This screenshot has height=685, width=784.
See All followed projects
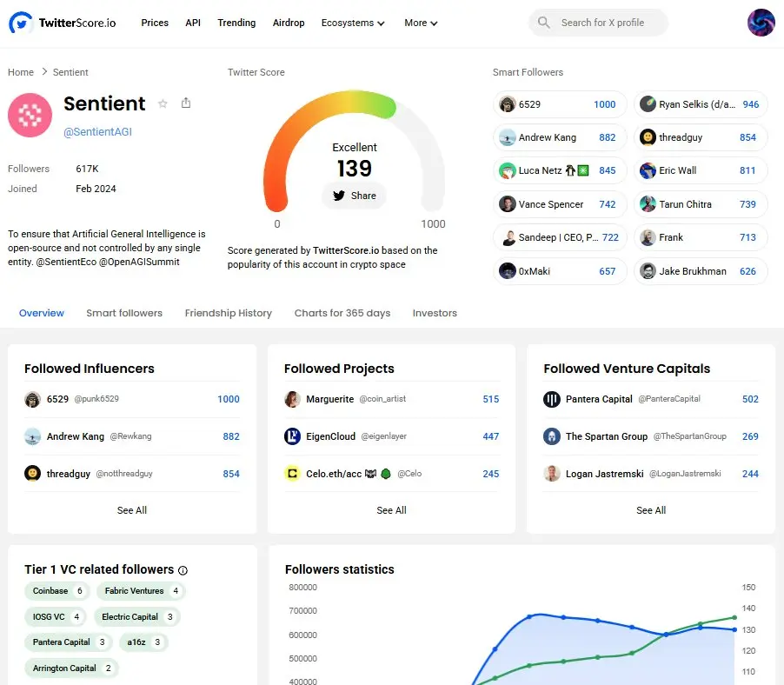(391, 510)
